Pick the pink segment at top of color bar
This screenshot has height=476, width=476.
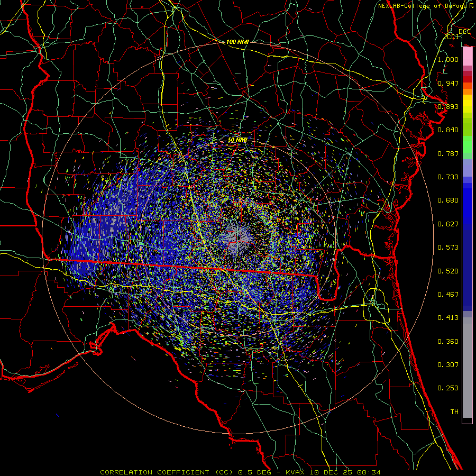click(x=467, y=57)
